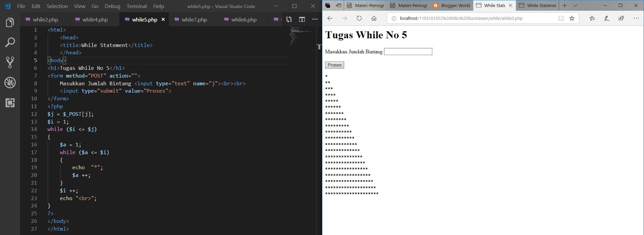Open the Terminal menu
644x235 pixels.
click(136, 6)
